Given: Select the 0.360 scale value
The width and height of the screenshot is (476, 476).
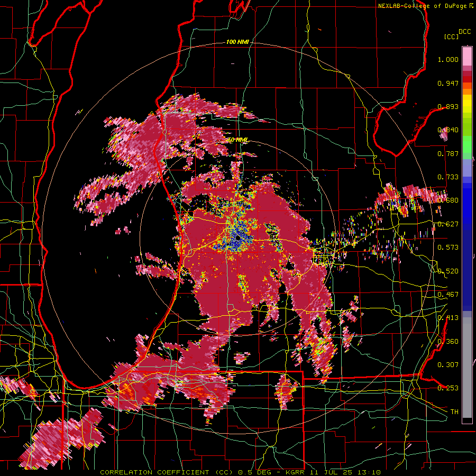Looking at the screenshot, I should point(448,341).
